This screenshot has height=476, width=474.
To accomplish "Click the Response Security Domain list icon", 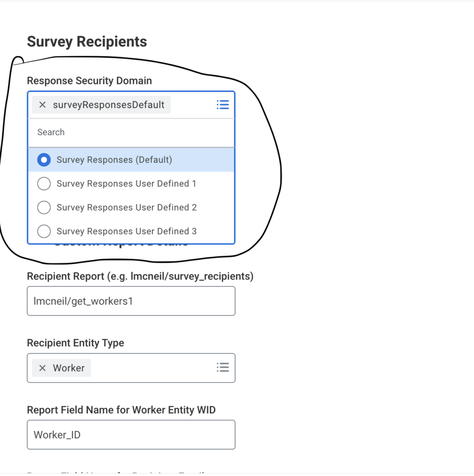I will point(223,105).
